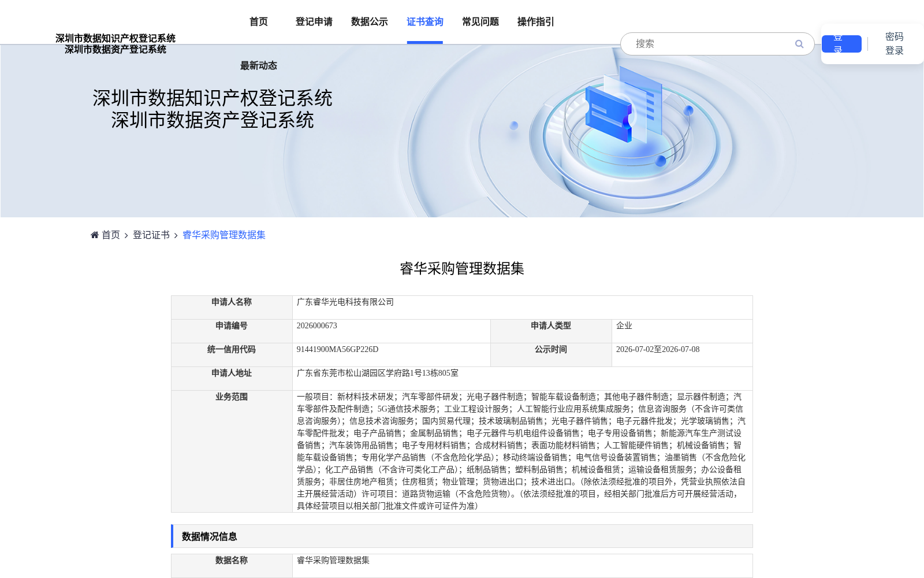Click the 统一信用代码 label cell

pos(232,355)
